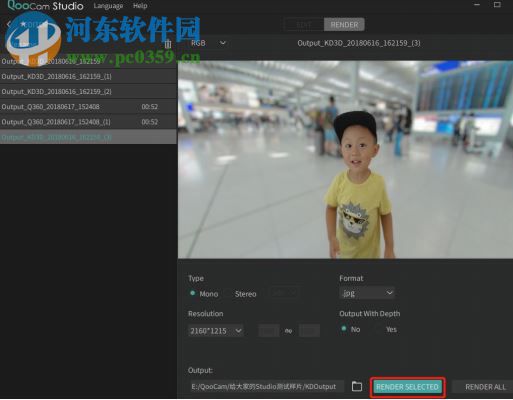Viewport: 513px width, 400px height.
Task: Select Output_Q360_20180617_152408_(1) in file list
Action: pyautogui.click(x=88, y=122)
